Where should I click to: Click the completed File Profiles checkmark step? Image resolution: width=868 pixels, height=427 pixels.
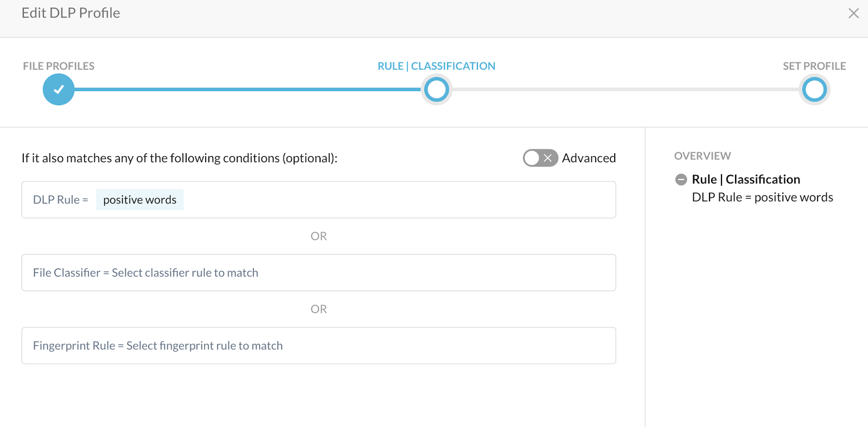click(59, 90)
